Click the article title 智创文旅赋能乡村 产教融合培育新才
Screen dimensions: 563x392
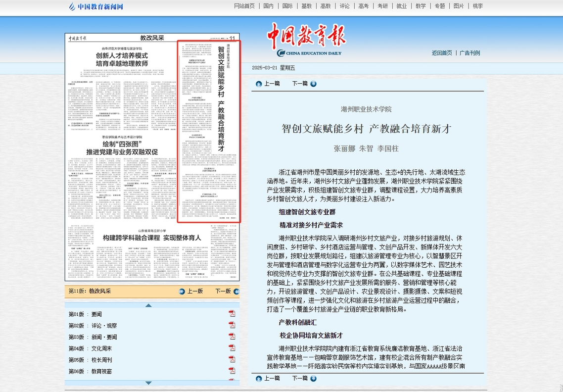[x=366, y=129]
